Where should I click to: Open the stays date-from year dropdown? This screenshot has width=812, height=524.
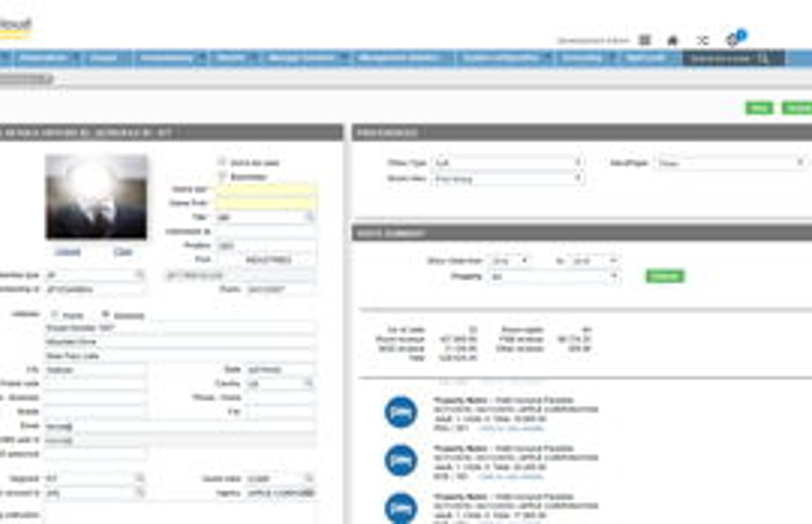(510, 260)
